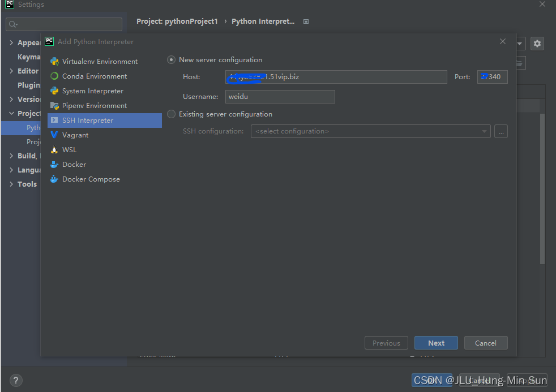
Task: Select Pipenv Environment in list
Action: (x=105, y=106)
